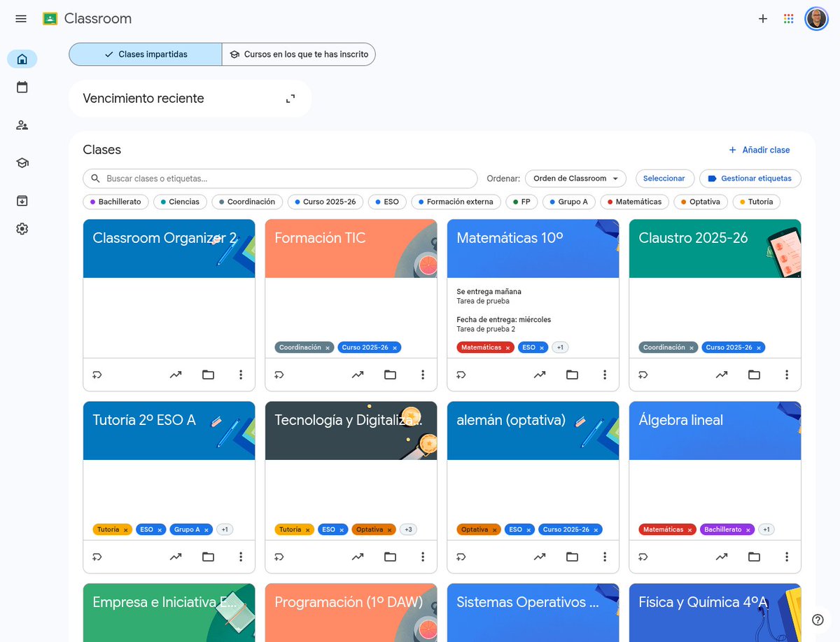
Task: Open the more options menu on Claustro 2025-26
Action: (787, 375)
